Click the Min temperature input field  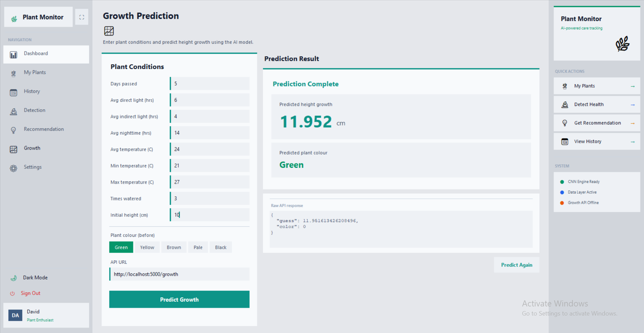[x=210, y=165]
